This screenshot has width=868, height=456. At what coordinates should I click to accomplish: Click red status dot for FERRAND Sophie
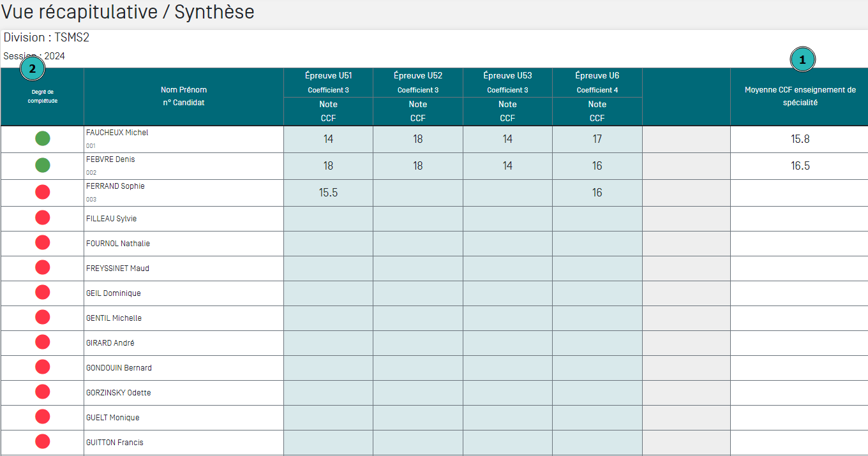tap(42, 192)
